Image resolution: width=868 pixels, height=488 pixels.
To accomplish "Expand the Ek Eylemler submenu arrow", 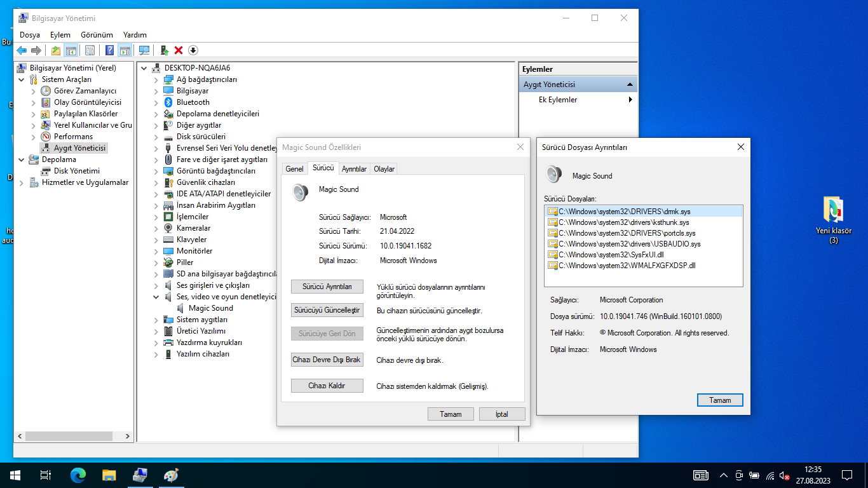I will point(630,100).
